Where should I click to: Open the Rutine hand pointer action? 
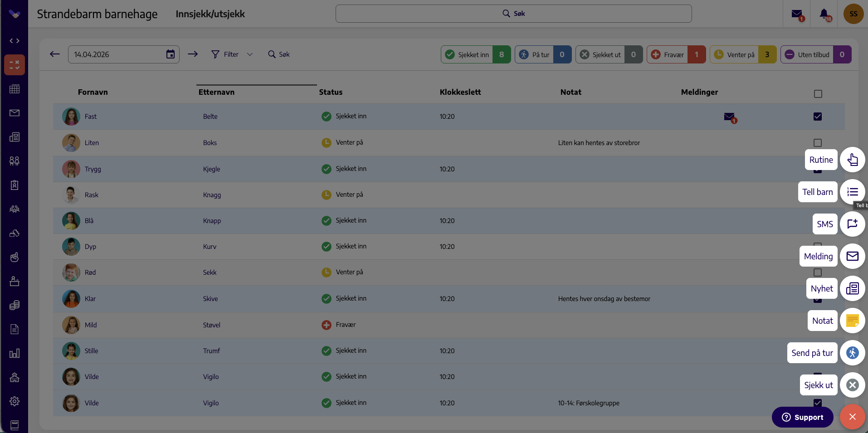(852, 160)
